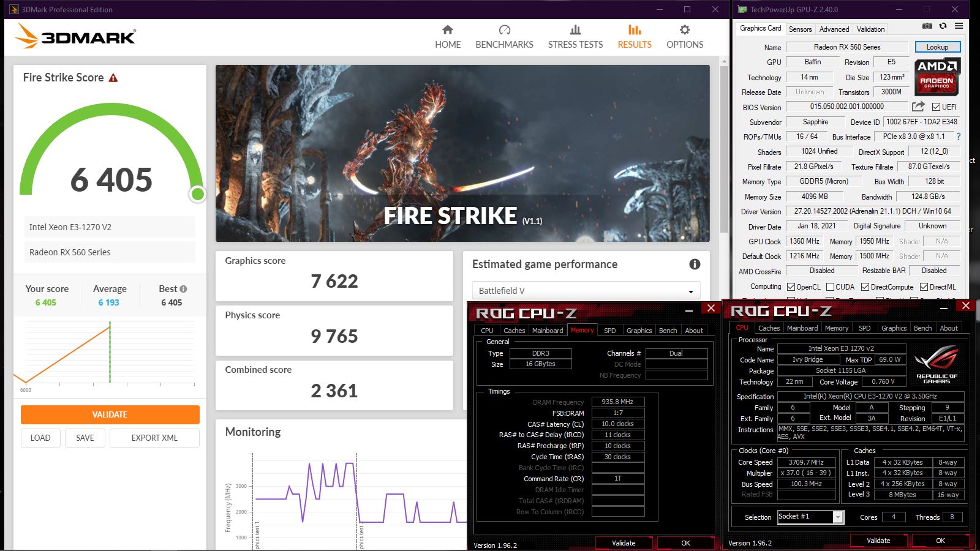This screenshot has height=551, width=980.
Task: Toggle OpenCL checkbox in GPU-Z
Action: pos(791,287)
